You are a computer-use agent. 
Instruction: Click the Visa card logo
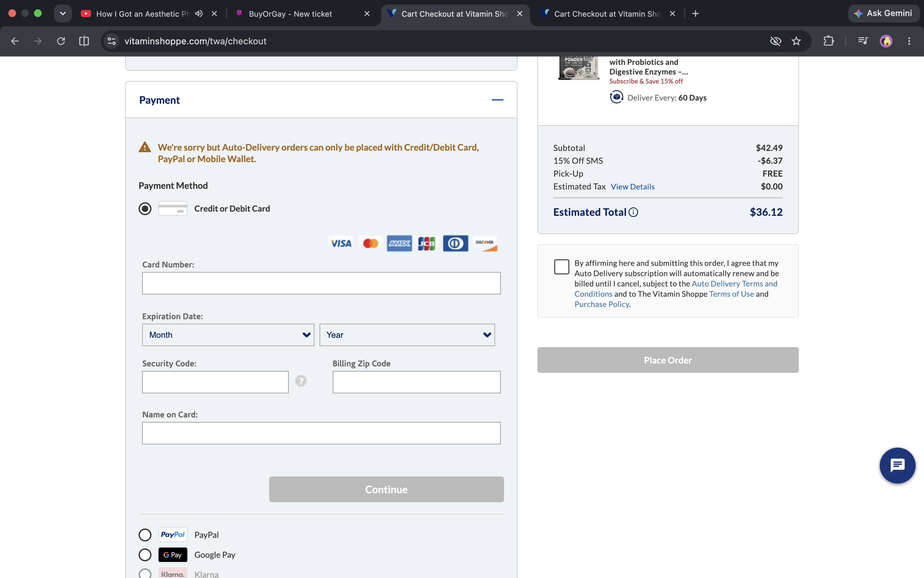(x=341, y=243)
